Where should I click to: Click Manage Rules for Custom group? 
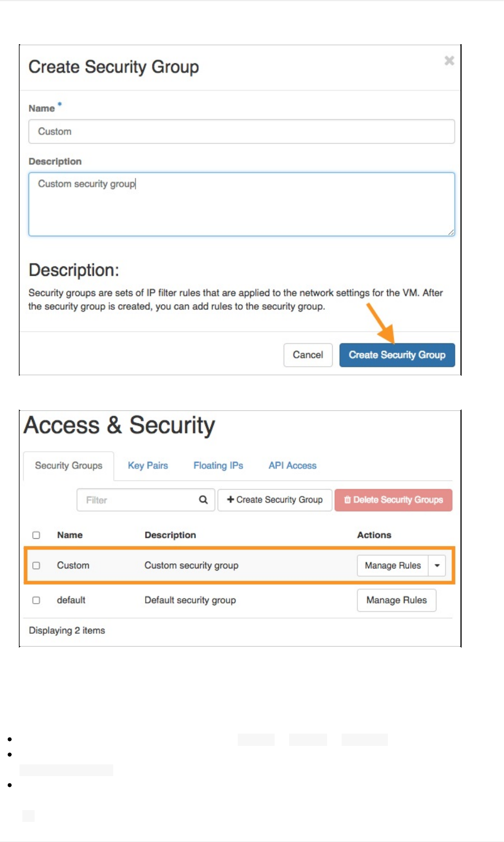tap(392, 566)
